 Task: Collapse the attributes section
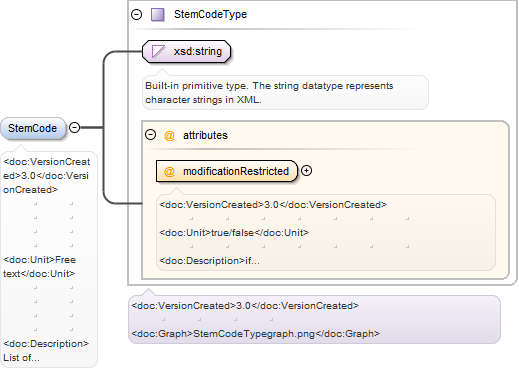point(150,135)
